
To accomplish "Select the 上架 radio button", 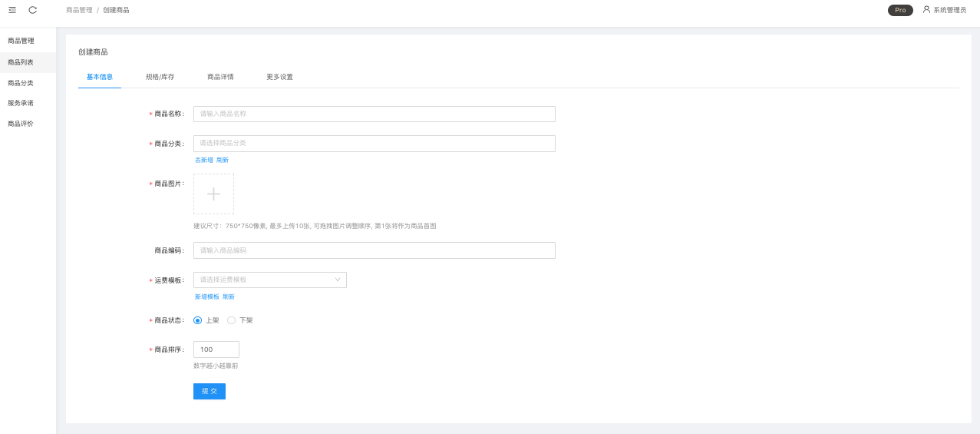I will coord(198,320).
